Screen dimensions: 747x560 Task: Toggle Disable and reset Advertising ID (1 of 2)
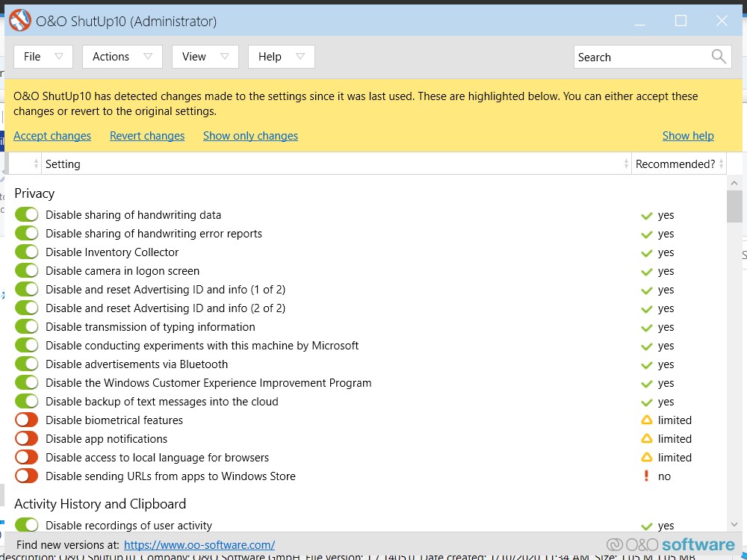(x=26, y=290)
